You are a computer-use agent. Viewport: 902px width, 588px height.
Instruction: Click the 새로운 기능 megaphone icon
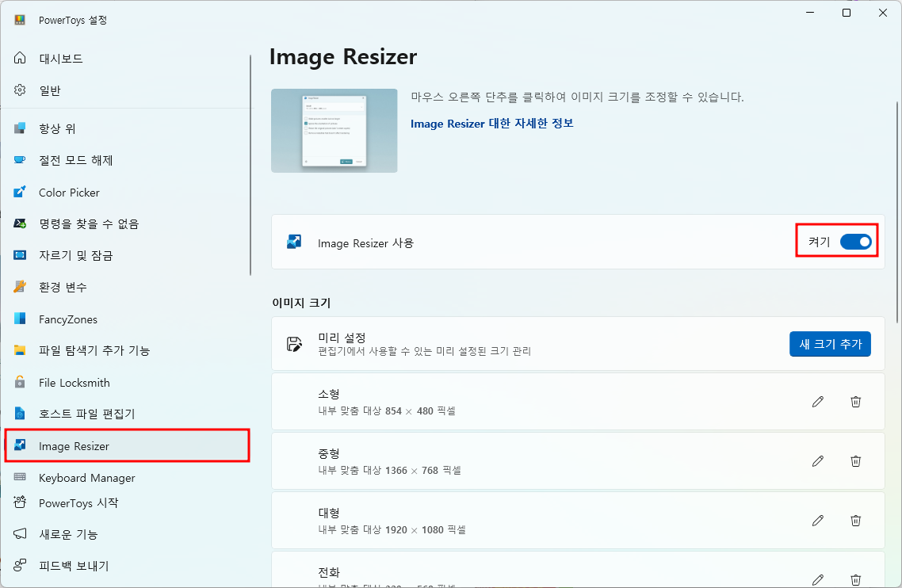[20, 534]
